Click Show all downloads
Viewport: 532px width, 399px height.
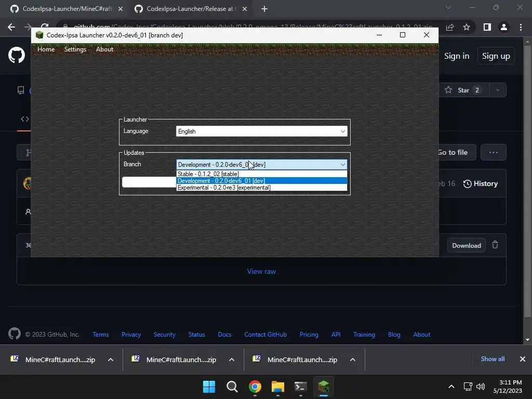point(493,359)
